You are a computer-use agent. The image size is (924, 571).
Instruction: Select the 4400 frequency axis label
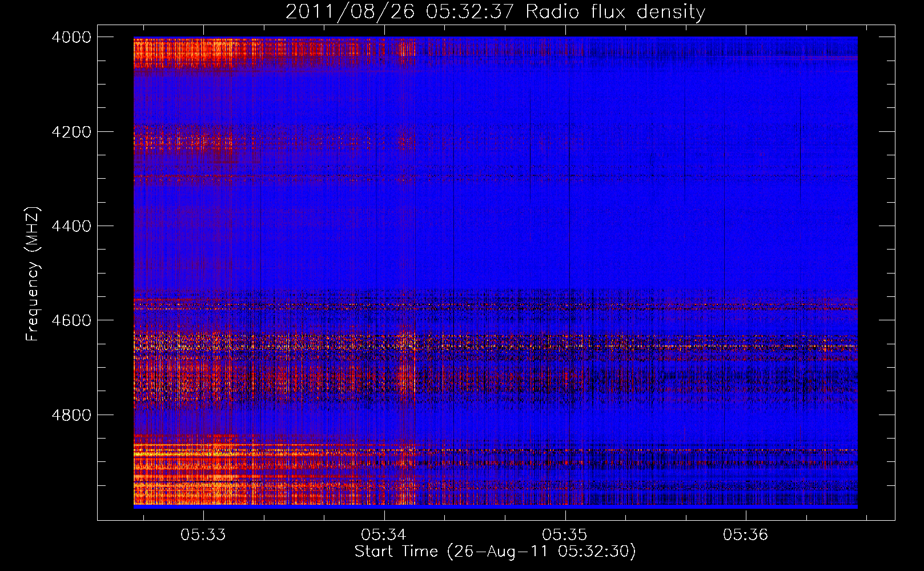(71, 226)
